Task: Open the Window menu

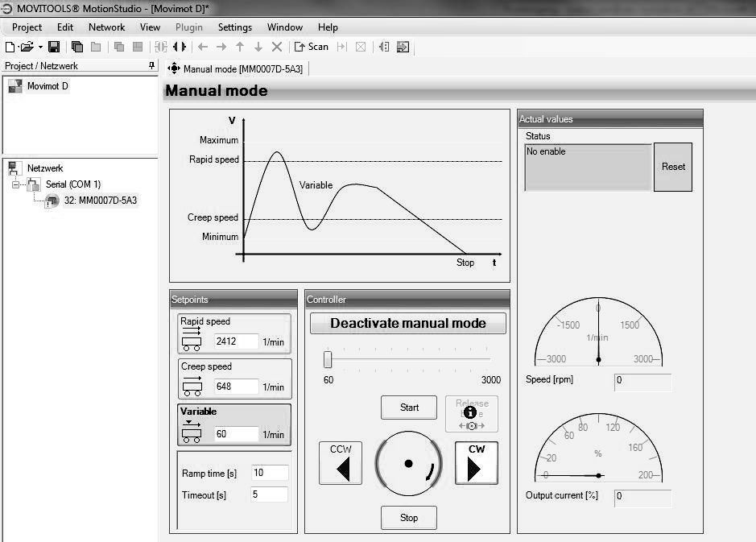Action: (x=285, y=27)
